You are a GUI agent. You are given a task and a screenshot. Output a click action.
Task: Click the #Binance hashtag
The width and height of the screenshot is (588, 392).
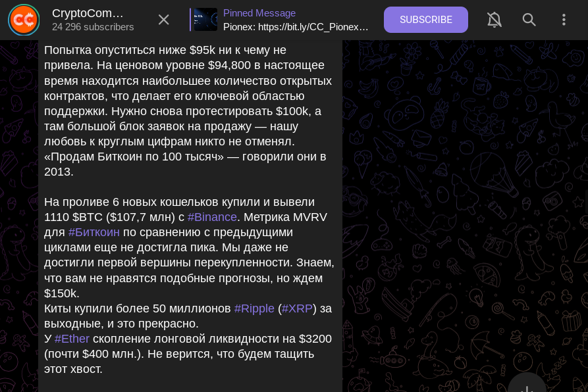pos(212,217)
